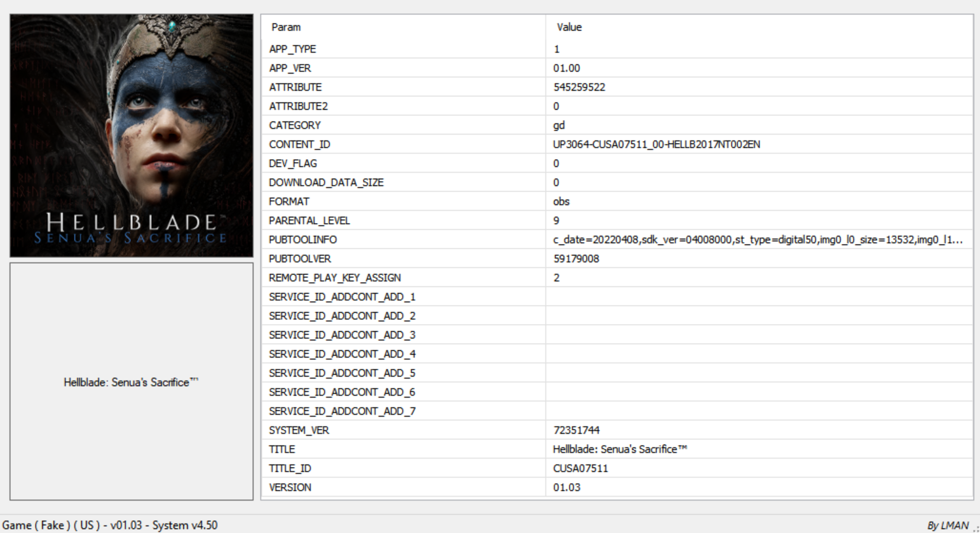Select the TITLE parameter label
Viewport: 980px width, 533px height.
(x=282, y=449)
